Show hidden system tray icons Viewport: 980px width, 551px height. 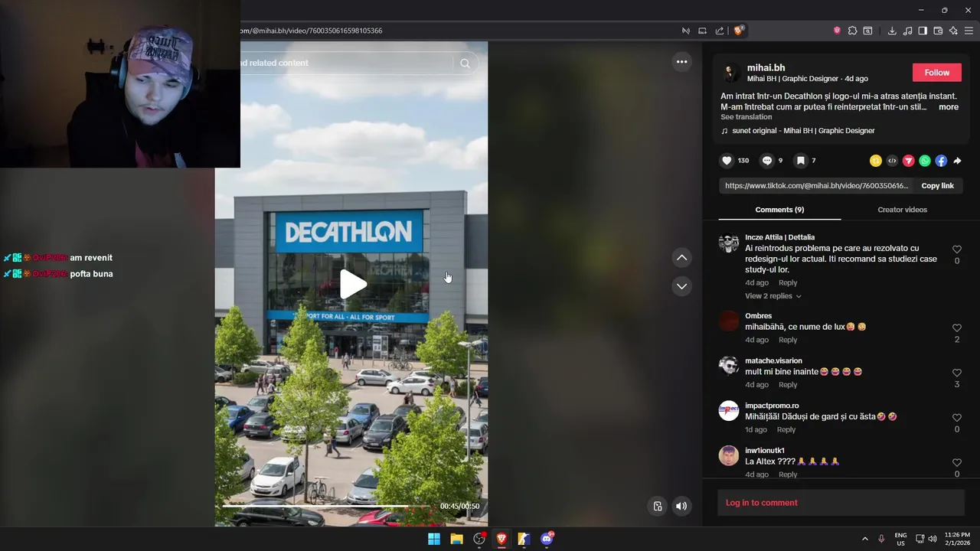click(865, 539)
